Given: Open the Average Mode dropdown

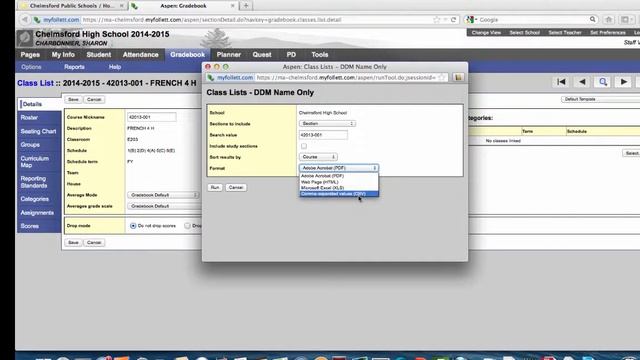Looking at the screenshot, I should (x=163, y=195).
